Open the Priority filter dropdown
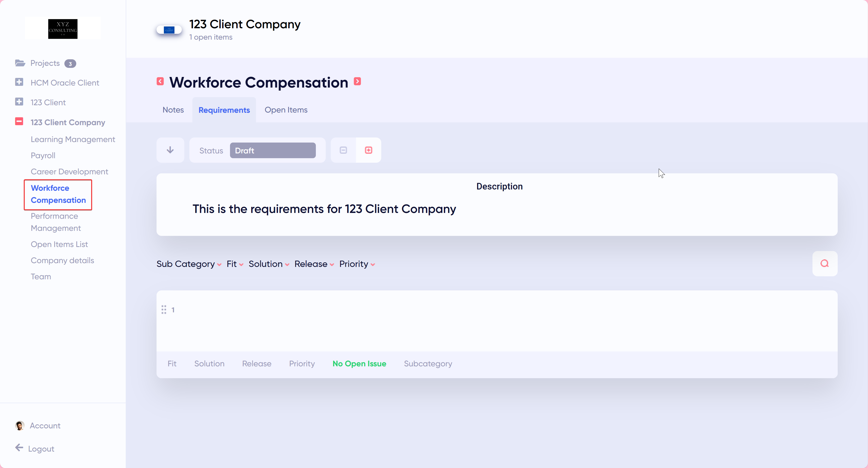 pos(357,264)
